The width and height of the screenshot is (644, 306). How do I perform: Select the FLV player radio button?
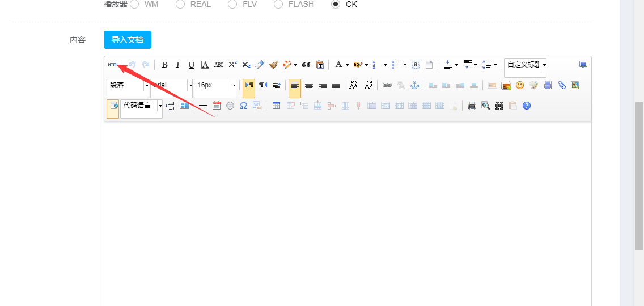pos(232,4)
